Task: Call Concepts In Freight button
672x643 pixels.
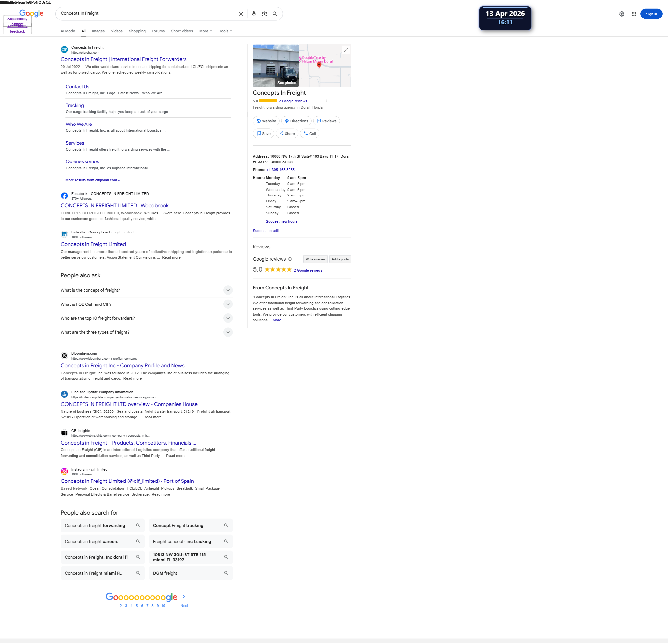Action: [x=310, y=134]
